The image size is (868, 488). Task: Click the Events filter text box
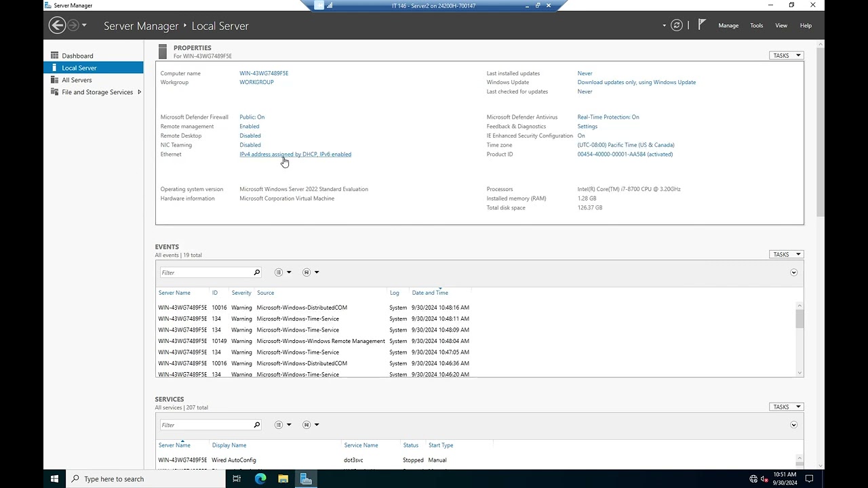click(x=205, y=272)
